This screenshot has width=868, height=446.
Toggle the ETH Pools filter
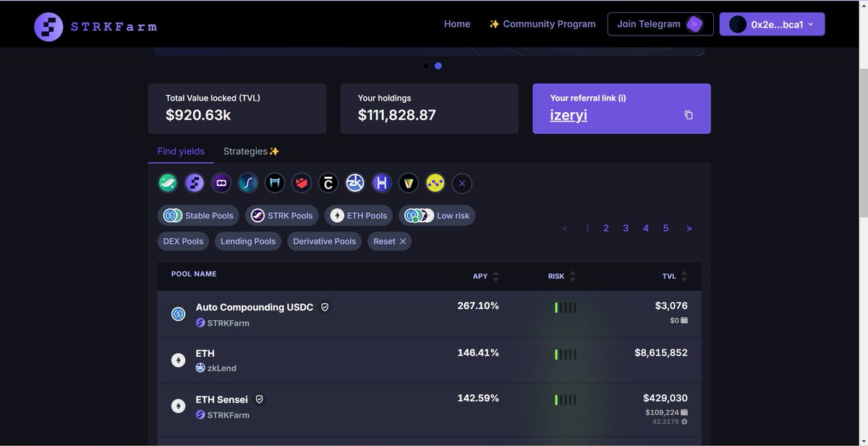[359, 216]
